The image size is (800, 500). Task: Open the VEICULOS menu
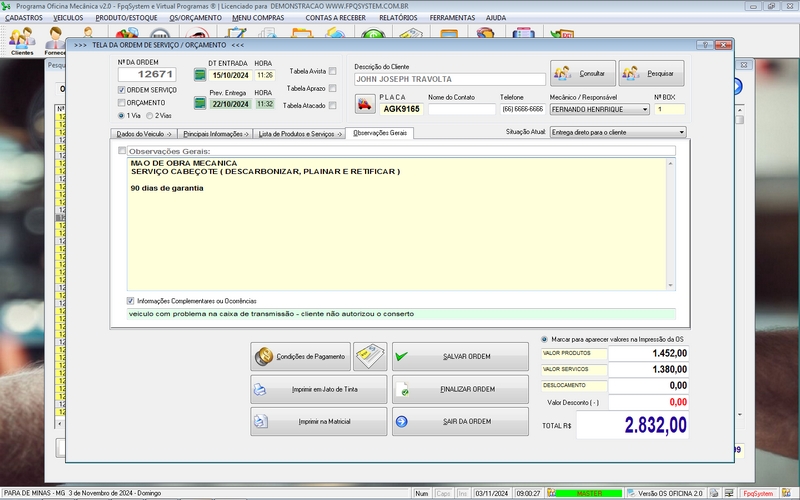point(68,18)
